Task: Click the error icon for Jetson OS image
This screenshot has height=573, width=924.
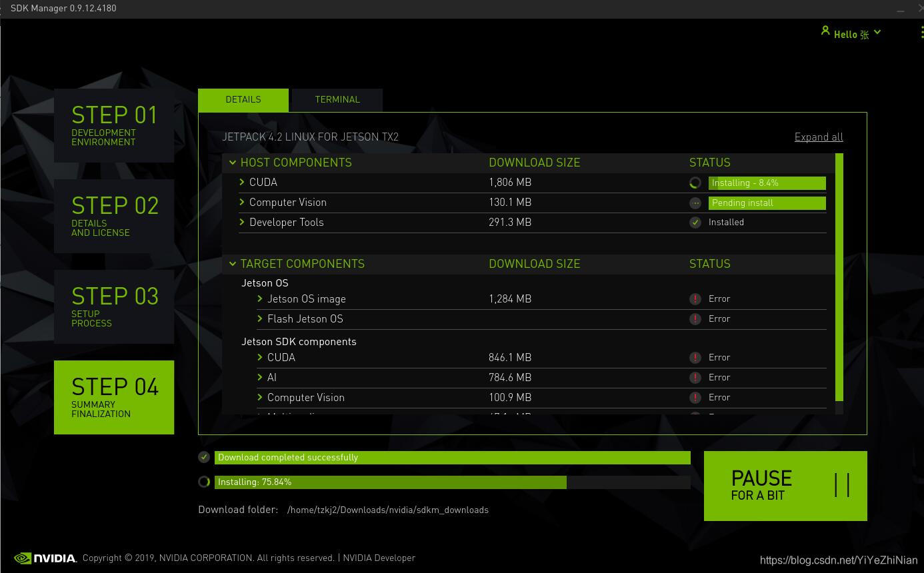Action: coord(695,299)
